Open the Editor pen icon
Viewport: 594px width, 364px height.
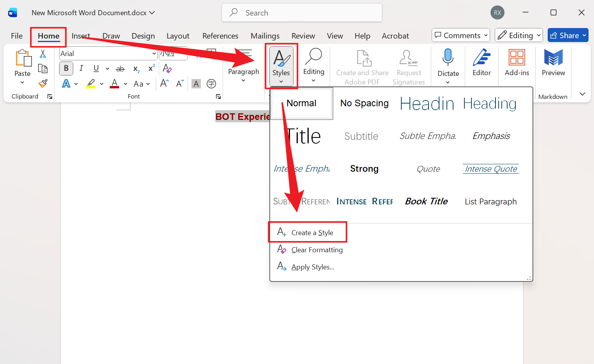[x=482, y=62]
